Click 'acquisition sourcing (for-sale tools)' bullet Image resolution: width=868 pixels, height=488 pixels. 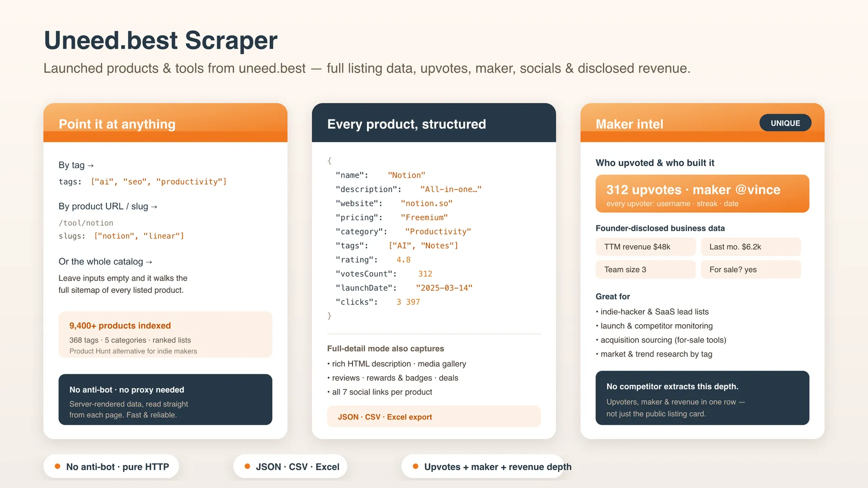point(661,340)
